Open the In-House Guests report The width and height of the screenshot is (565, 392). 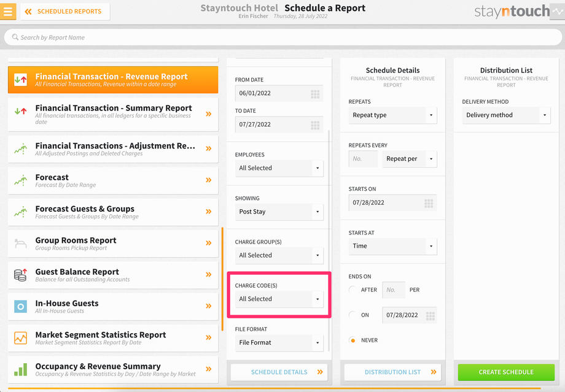pos(113,307)
